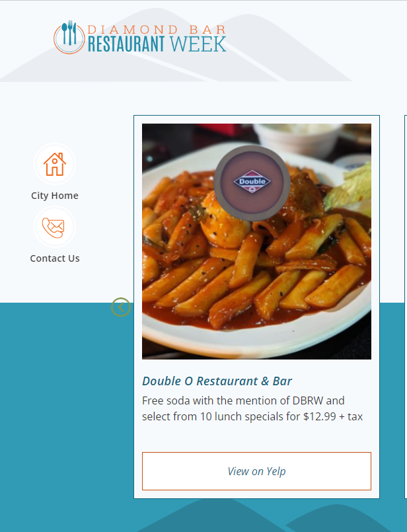Select the Contact Us text label

point(55,258)
